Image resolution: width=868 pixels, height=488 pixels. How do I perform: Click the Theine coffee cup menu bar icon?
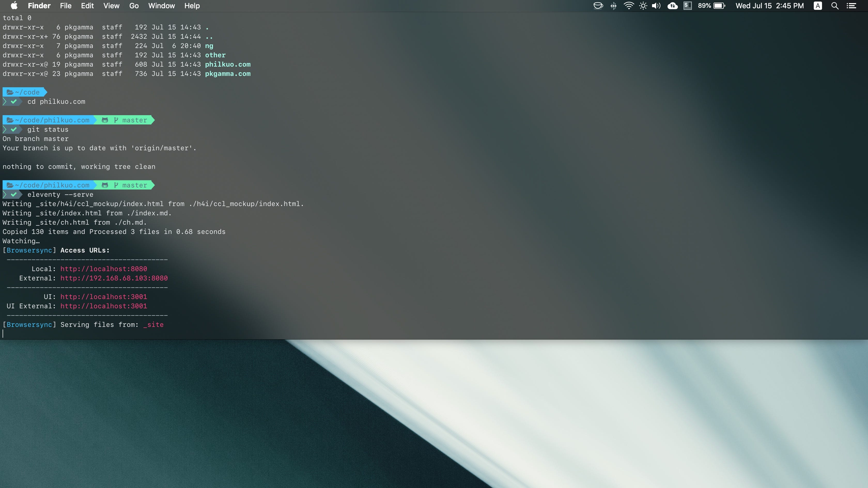point(598,6)
